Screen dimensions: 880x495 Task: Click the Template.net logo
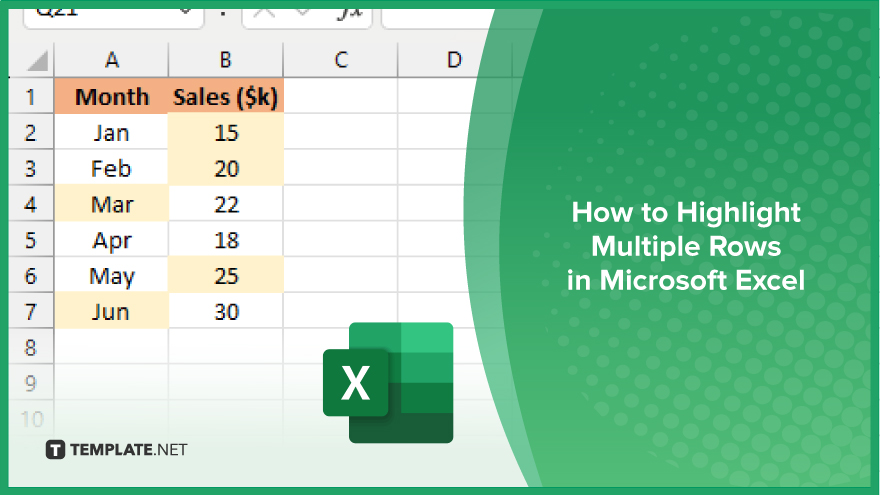click(x=116, y=450)
